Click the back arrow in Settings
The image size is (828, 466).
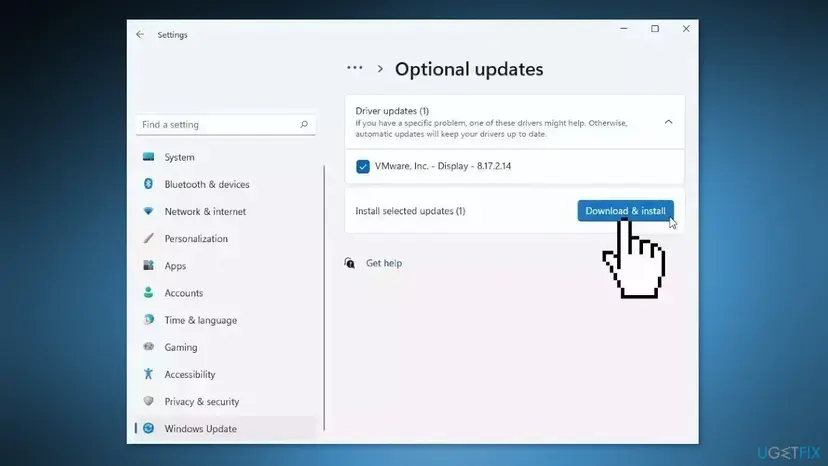140,34
